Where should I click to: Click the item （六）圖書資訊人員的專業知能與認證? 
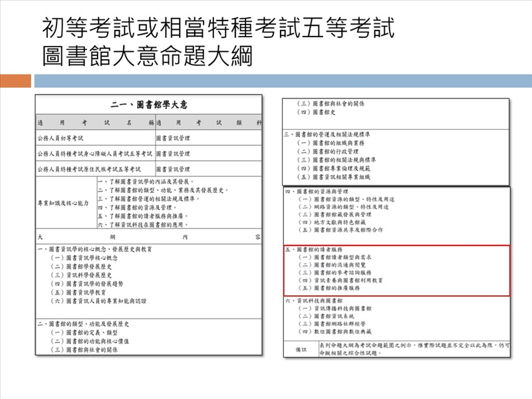tap(98, 301)
